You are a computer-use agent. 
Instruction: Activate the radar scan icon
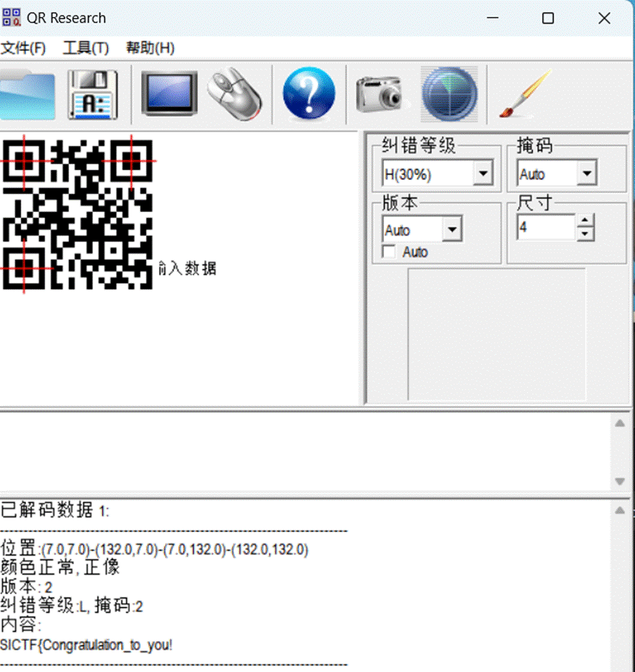[x=449, y=94]
